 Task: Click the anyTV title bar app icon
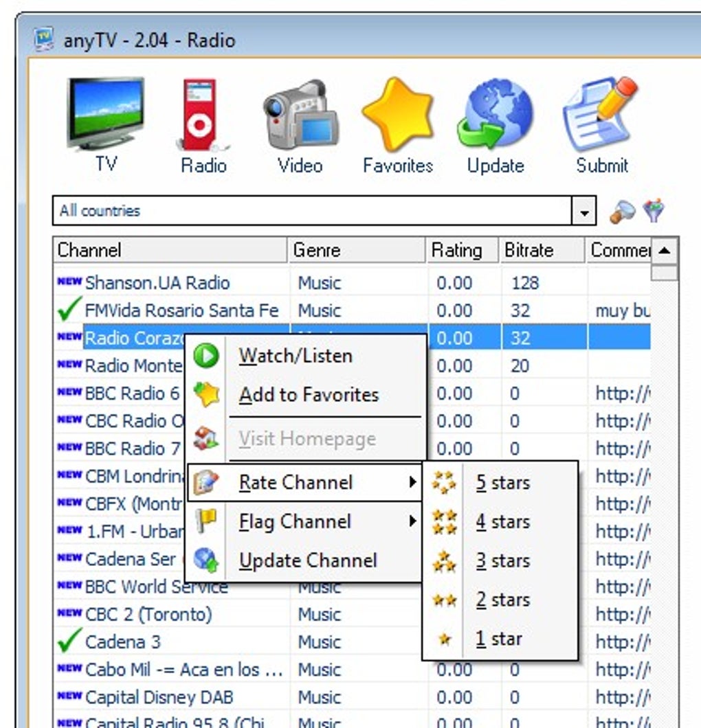44,39
